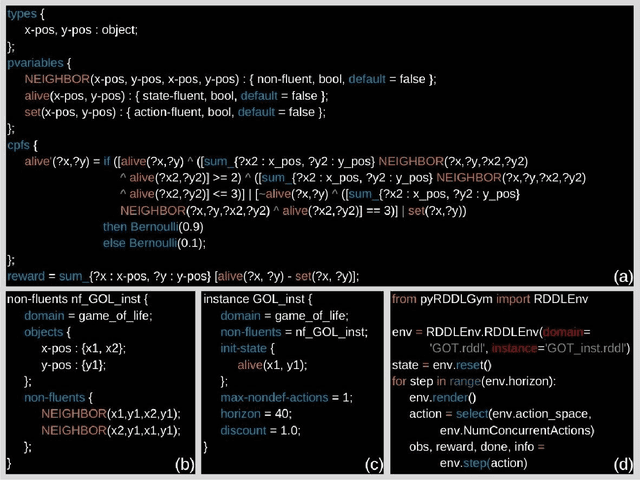640x480 pixels.
Task: Click the panel label (d)
Action: pyautogui.click(x=622, y=464)
